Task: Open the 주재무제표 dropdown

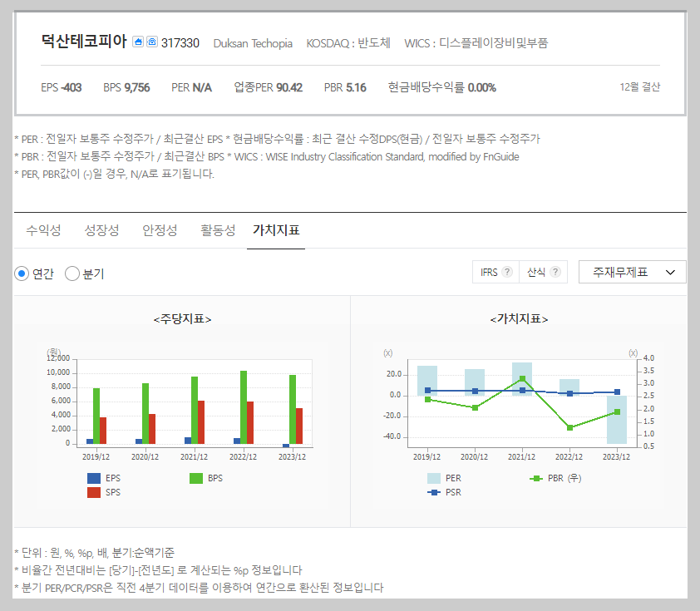Action: coord(632,272)
